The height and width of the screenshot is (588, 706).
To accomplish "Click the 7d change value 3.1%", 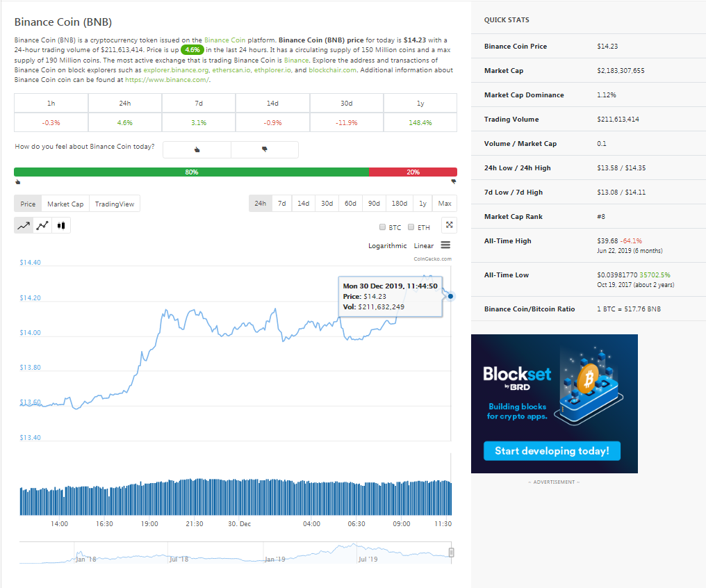I will pos(199,122).
